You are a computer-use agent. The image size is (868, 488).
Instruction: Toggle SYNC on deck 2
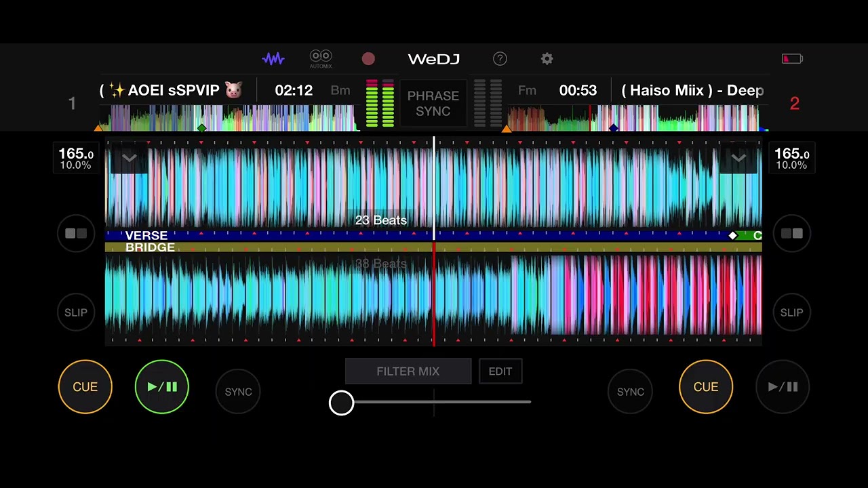point(630,392)
